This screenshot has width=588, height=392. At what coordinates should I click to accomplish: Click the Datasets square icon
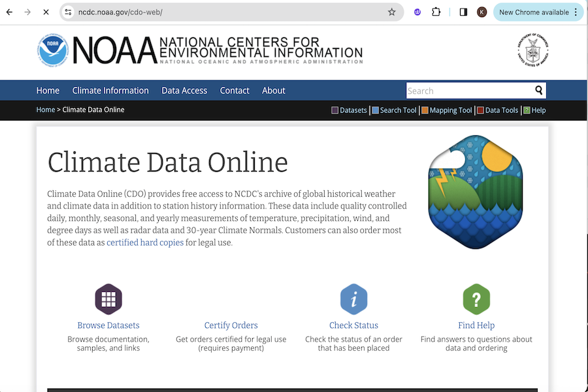(x=335, y=110)
